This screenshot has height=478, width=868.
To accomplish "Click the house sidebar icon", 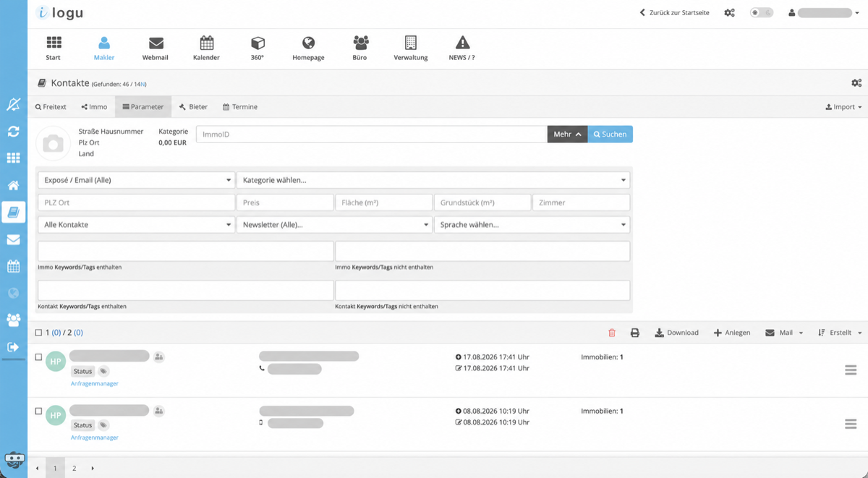I will coord(13,185).
